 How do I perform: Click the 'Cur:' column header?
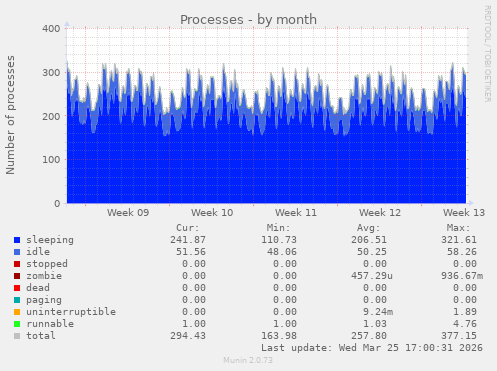tap(188, 228)
